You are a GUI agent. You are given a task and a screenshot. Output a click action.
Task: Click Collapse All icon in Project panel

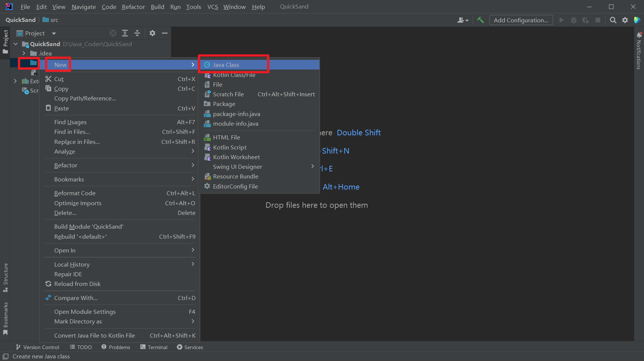pos(137,33)
